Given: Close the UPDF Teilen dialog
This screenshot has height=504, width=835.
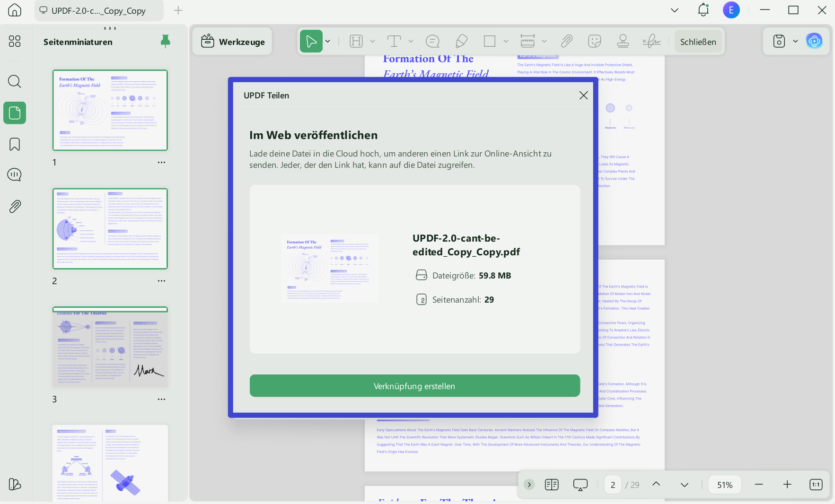Looking at the screenshot, I should tap(583, 96).
